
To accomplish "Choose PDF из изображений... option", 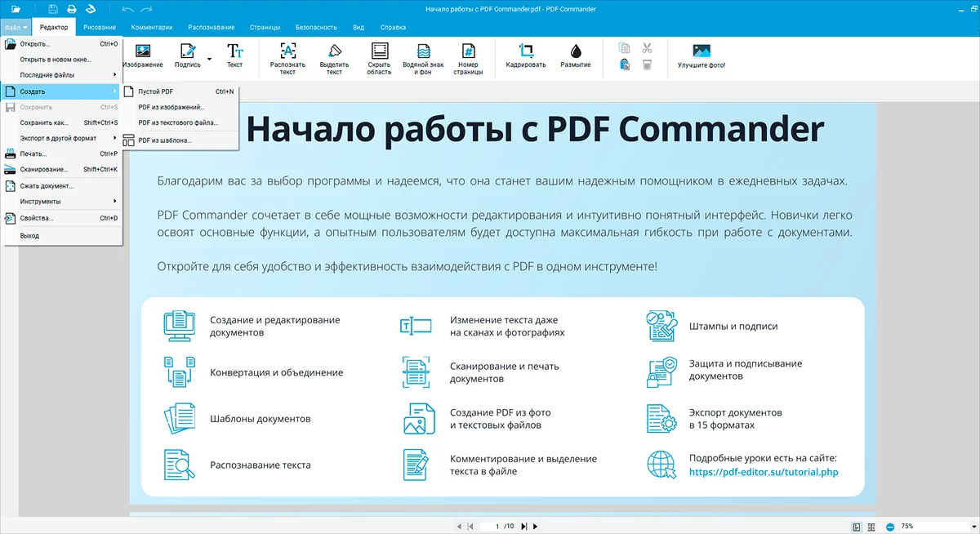I will click(x=180, y=107).
